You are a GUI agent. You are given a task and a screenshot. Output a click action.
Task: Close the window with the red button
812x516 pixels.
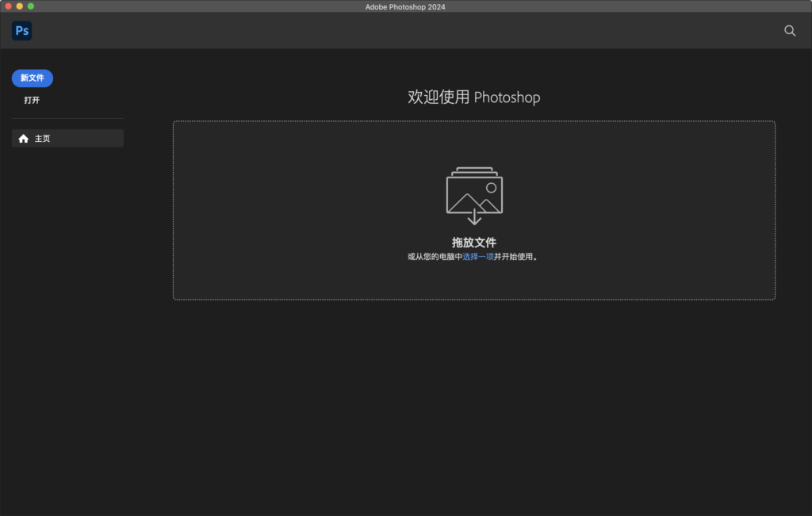pyautogui.click(x=8, y=6)
